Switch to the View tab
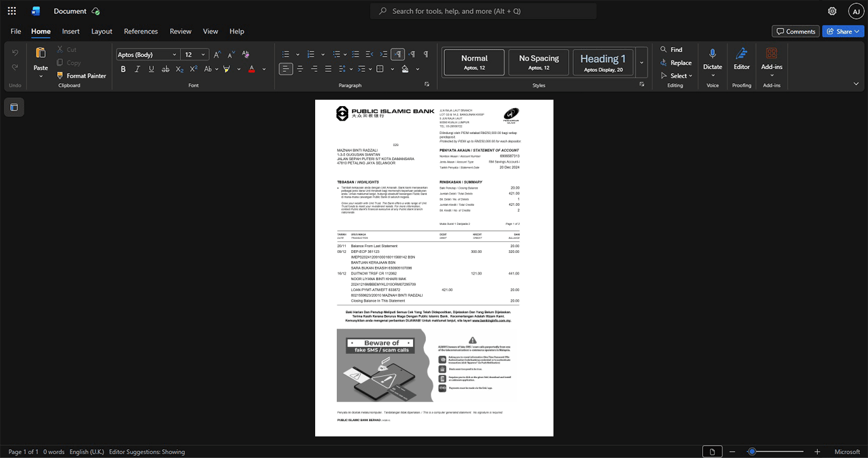 [210, 31]
